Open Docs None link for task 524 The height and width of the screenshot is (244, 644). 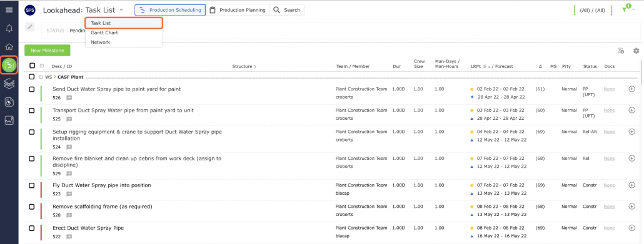pyautogui.click(x=609, y=132)
